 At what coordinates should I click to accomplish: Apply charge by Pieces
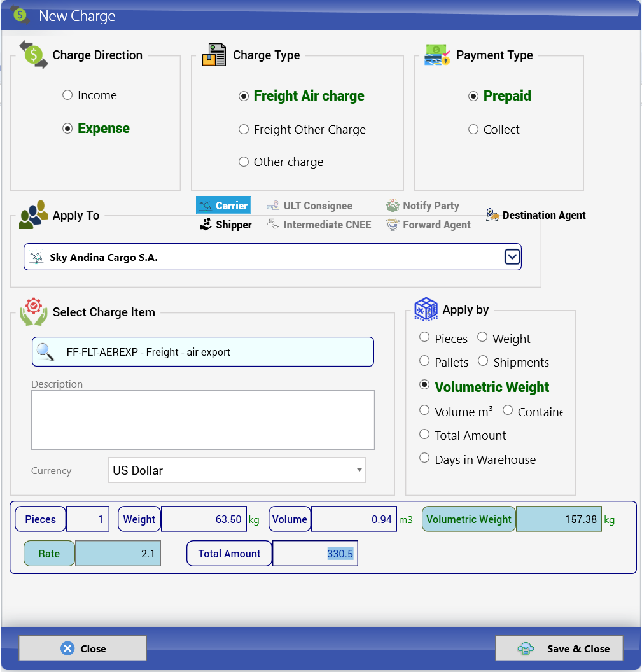pyautogui.click(x=424, y=337)
